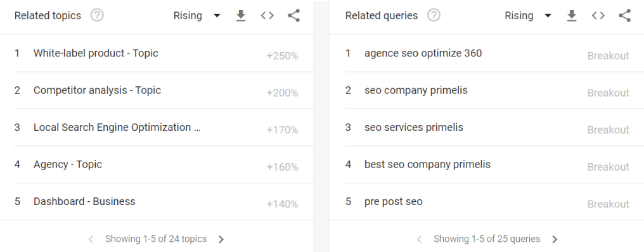Expand the Rising dropdown in Related queries
Screen dimensions: 644x252
[528, 16]
